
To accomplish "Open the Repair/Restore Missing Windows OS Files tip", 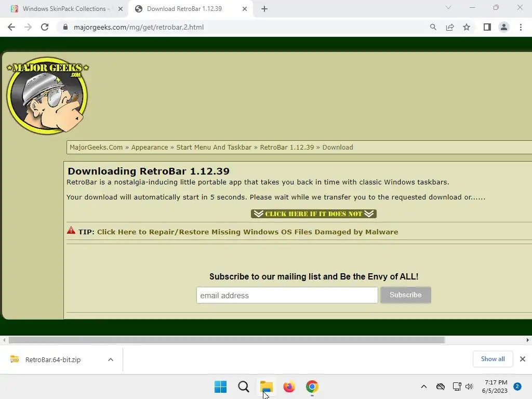I will point(248,232).
